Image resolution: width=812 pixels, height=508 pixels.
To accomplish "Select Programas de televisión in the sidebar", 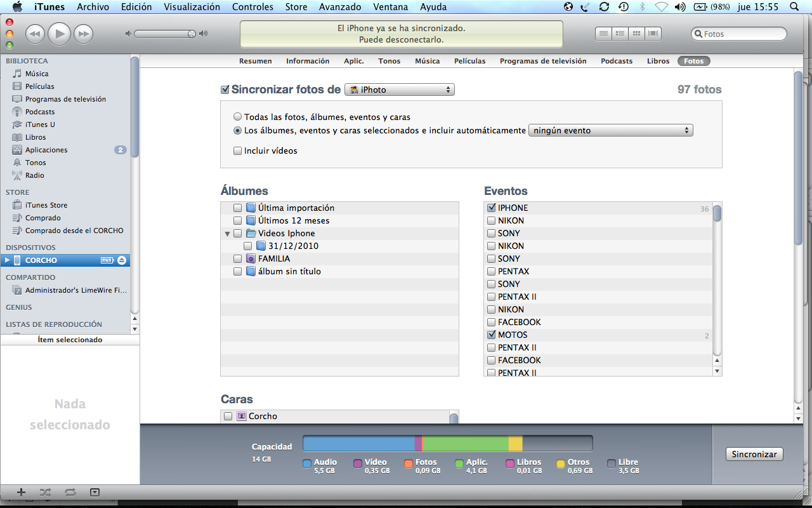I will pyautogui.click(x=65, y=99).
